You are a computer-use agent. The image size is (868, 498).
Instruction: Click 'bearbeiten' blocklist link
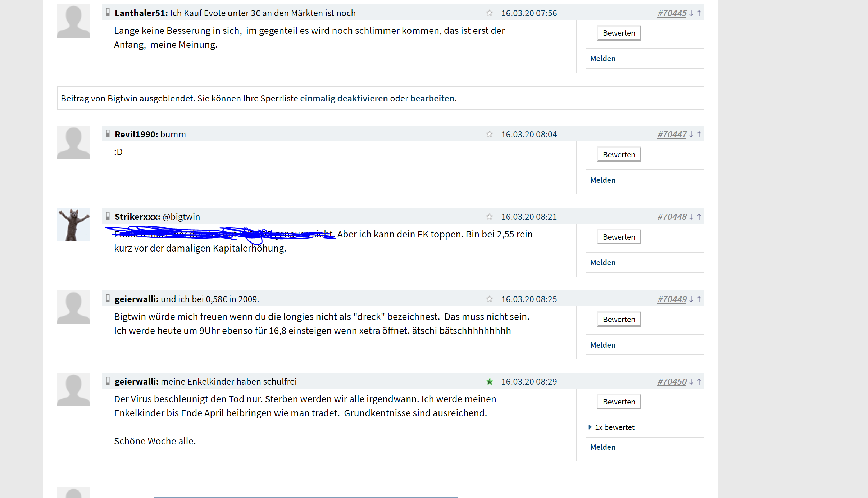tap(432, 99)
